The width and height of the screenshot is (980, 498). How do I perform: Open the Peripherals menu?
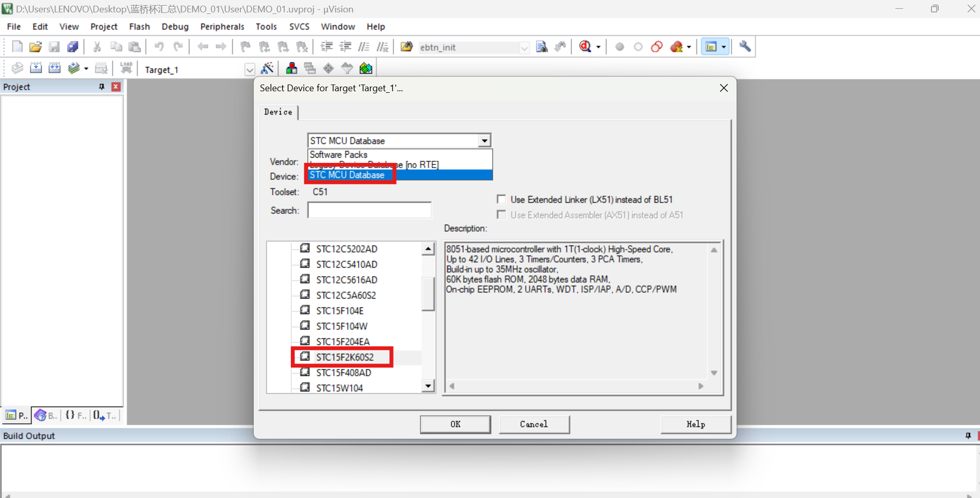click(x=222, y=26)
